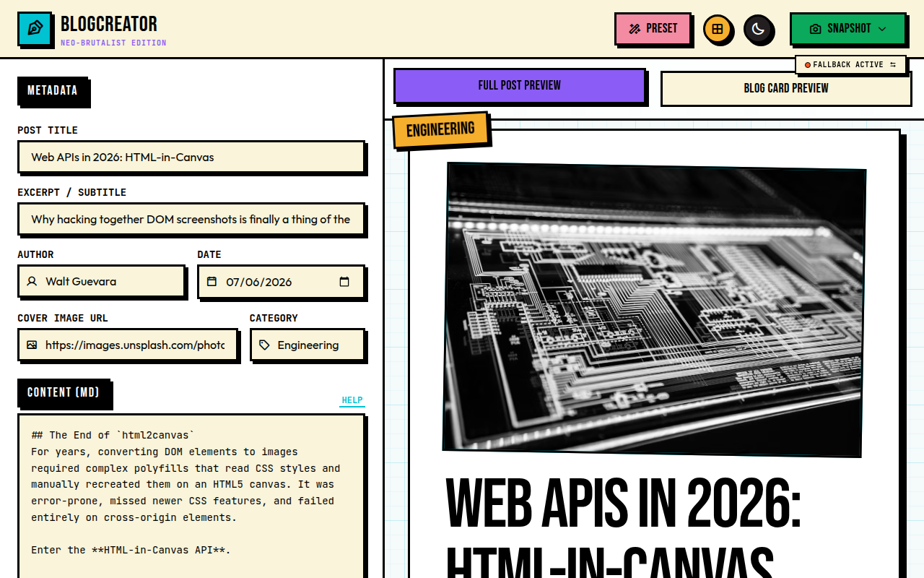This screenshot has height=578, width=924.
Task: Click the image icon in Cover URL
Action: tap(32, 345)
